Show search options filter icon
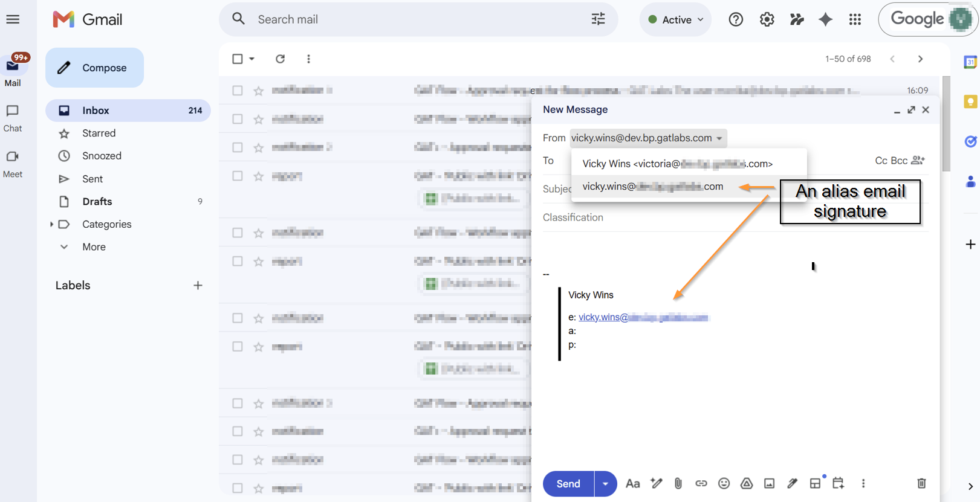Viewport: 980px width, 502px height. tap(598, 19)
